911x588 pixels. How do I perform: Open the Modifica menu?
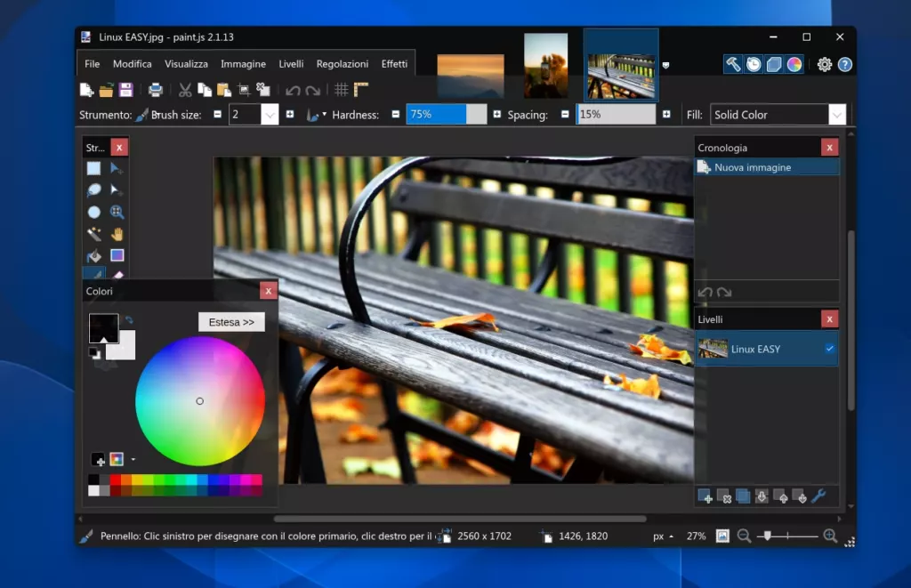[132, 64]
